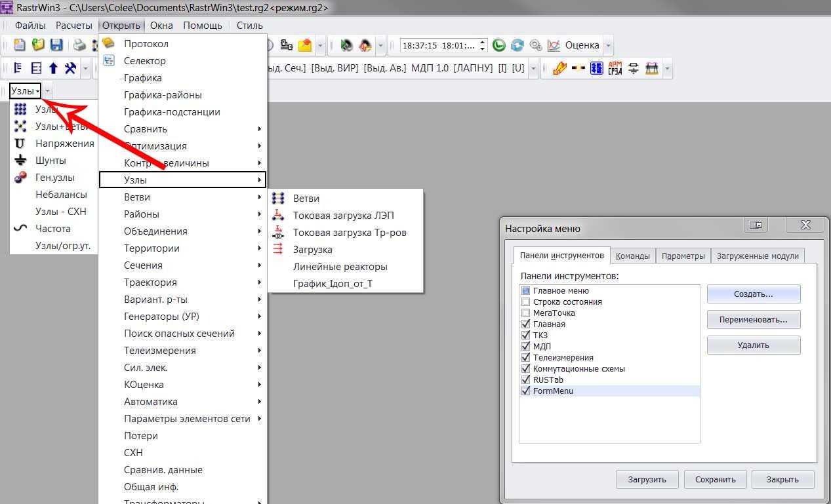Click the Удалить button

point(754,345)
